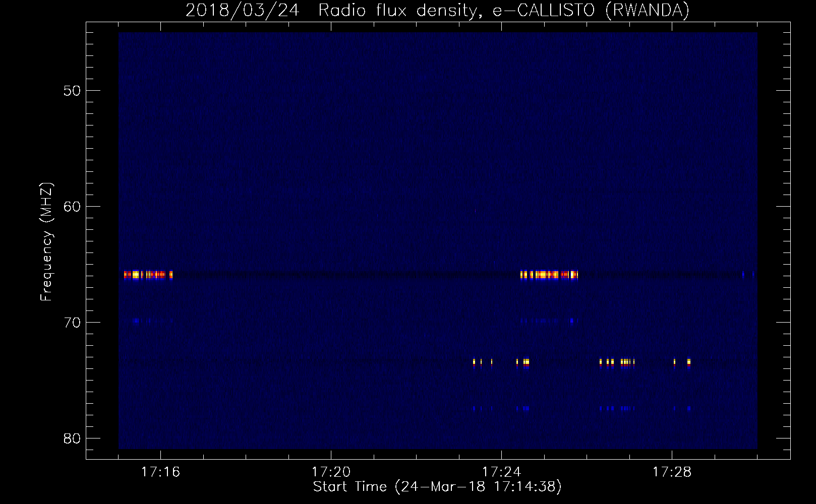Click the 74 MHz burst cluster near 17:27

[617, 362]
